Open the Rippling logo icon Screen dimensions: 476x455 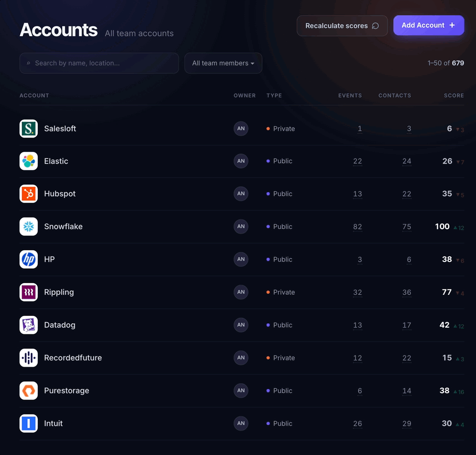28,292
